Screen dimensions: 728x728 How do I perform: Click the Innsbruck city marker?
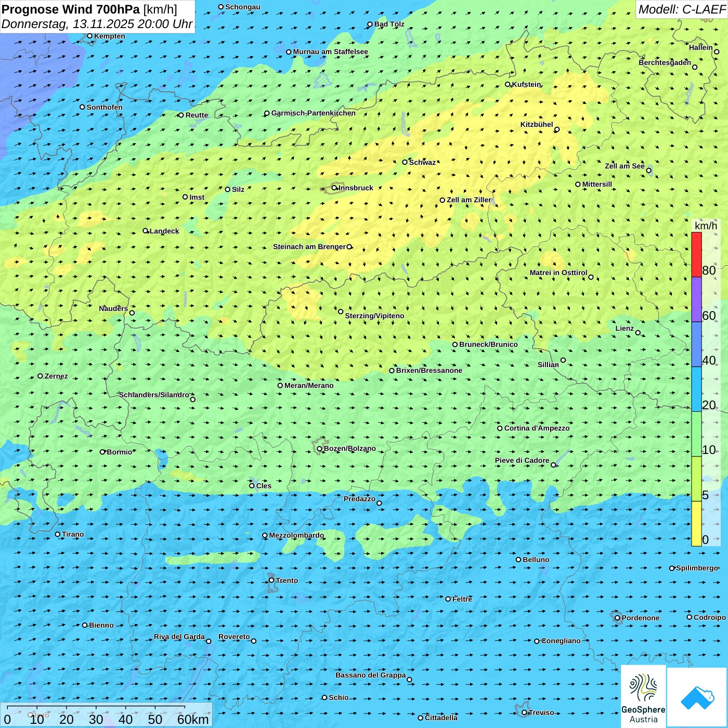pyautogui.click(x=334, y=188)
